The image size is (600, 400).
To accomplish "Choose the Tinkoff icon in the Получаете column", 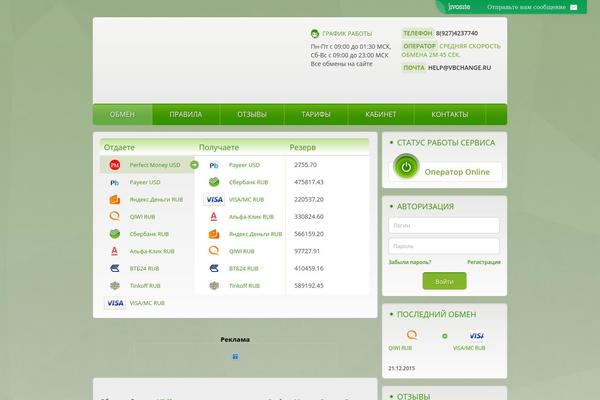I will (214, 286).
